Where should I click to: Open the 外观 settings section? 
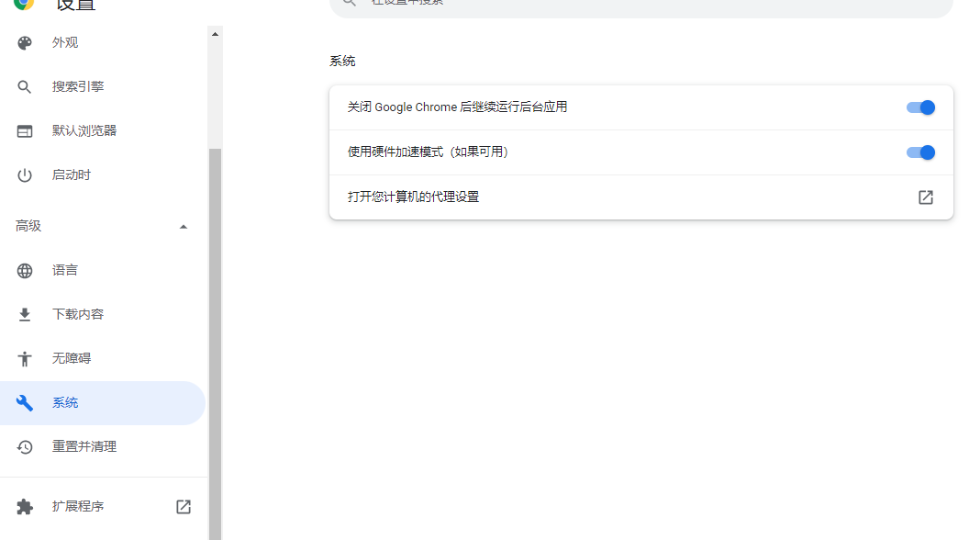(x=103, y=42)
